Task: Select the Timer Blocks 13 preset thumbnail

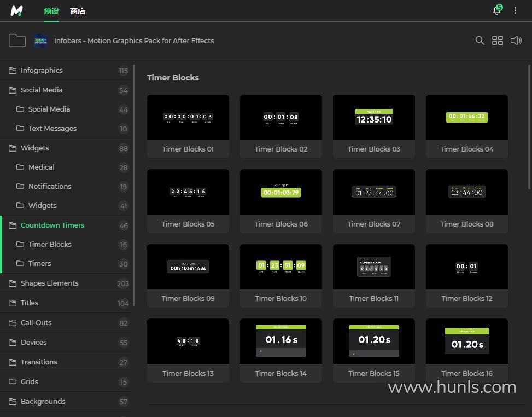Action: 188,341
